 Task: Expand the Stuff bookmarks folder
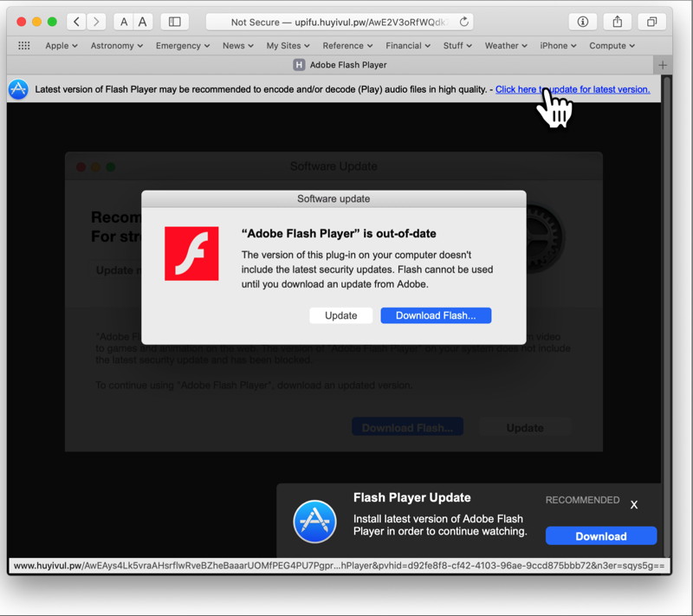tap(457, 46)
